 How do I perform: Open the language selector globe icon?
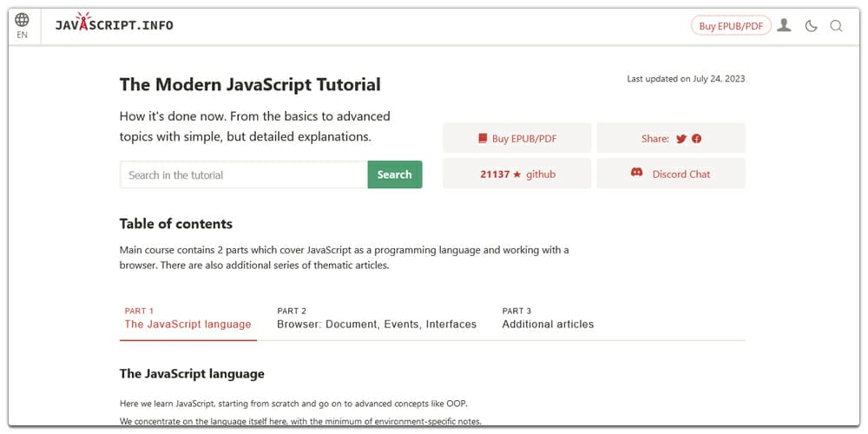[22, 20]
